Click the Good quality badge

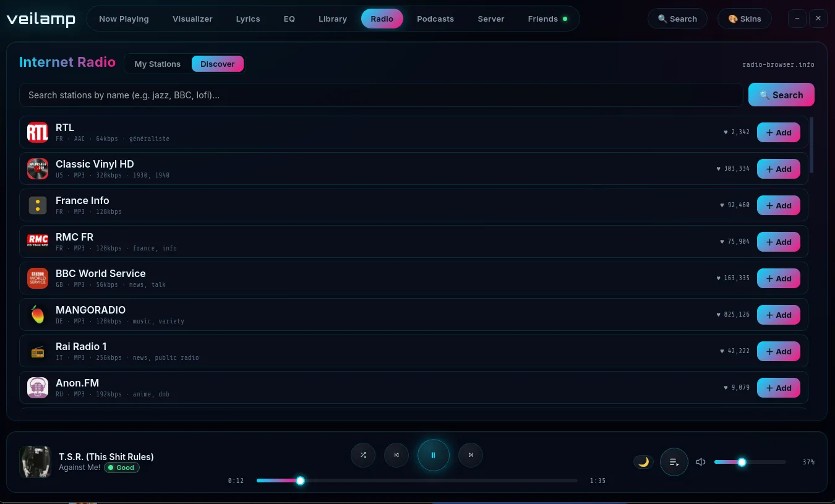pos(122,468)
